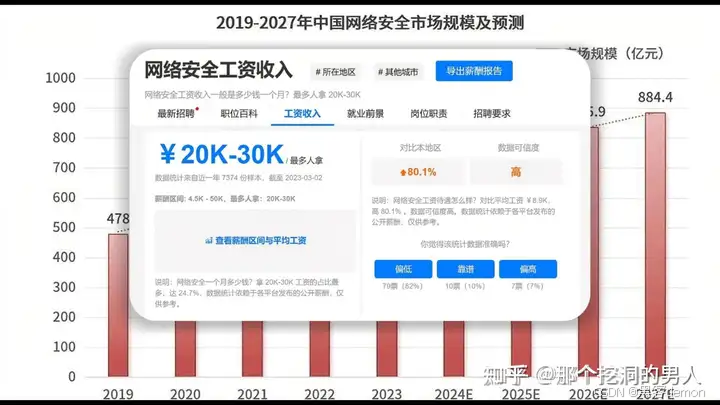Screen dimensions: 720x405
Task: Select the #其他城市 tag
Action: click(x=398, y=72)
